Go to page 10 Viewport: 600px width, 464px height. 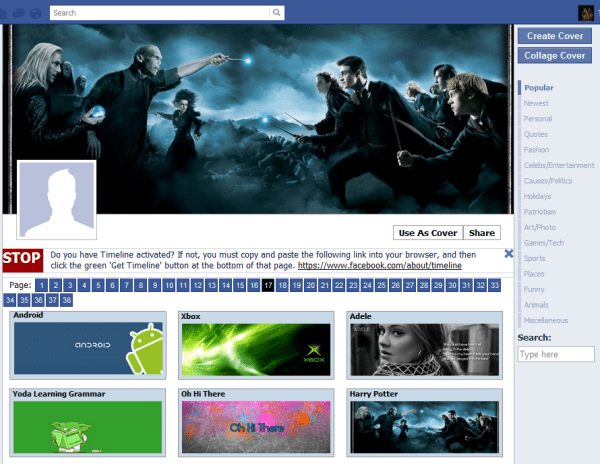169,285
